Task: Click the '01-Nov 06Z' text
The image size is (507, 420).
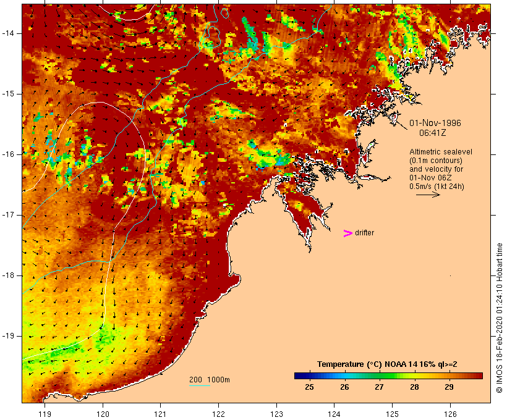Action: click(x=430, y=178)
